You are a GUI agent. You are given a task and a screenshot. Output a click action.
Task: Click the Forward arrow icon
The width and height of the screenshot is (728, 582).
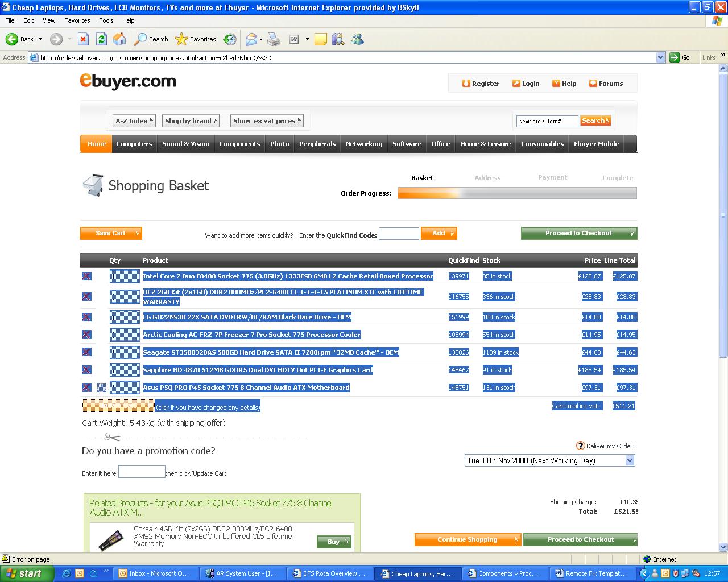click(56, 39)
